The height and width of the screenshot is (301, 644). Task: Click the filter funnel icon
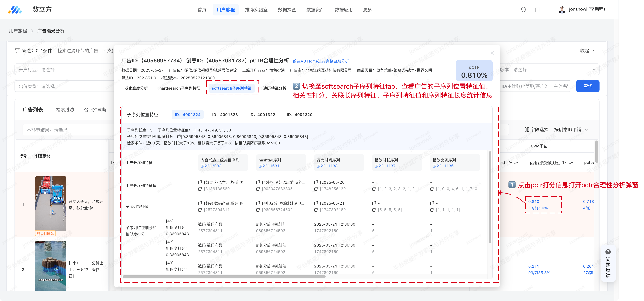tap(17, 50)
